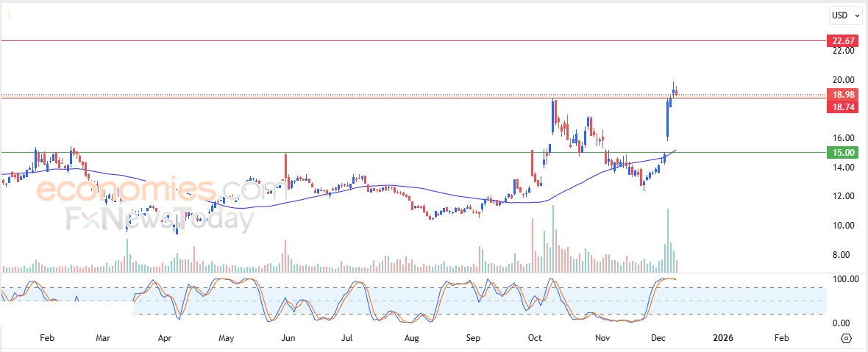Click the Aug label on time axis
The height and width of the screenshot is (352, 868).
[x=410, y=337]
